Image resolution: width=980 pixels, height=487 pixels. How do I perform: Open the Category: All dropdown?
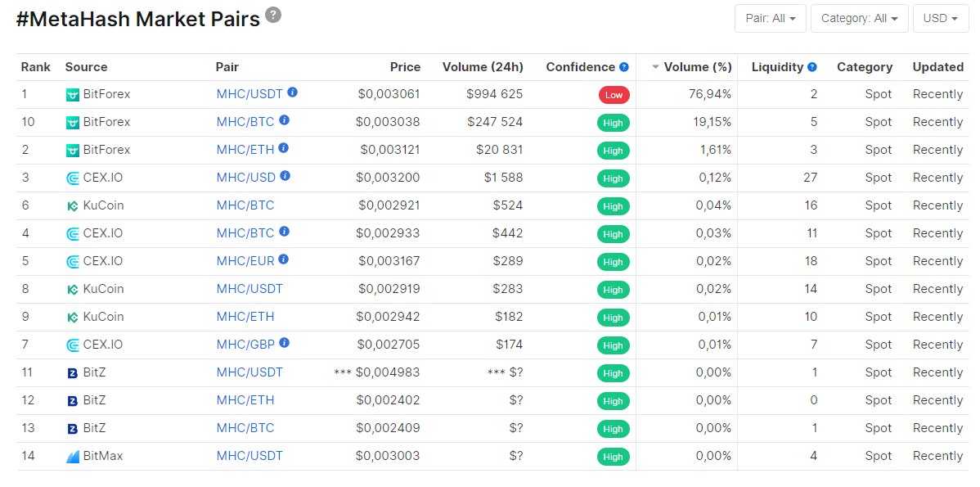pyautogui.click(x=860, y=18)
